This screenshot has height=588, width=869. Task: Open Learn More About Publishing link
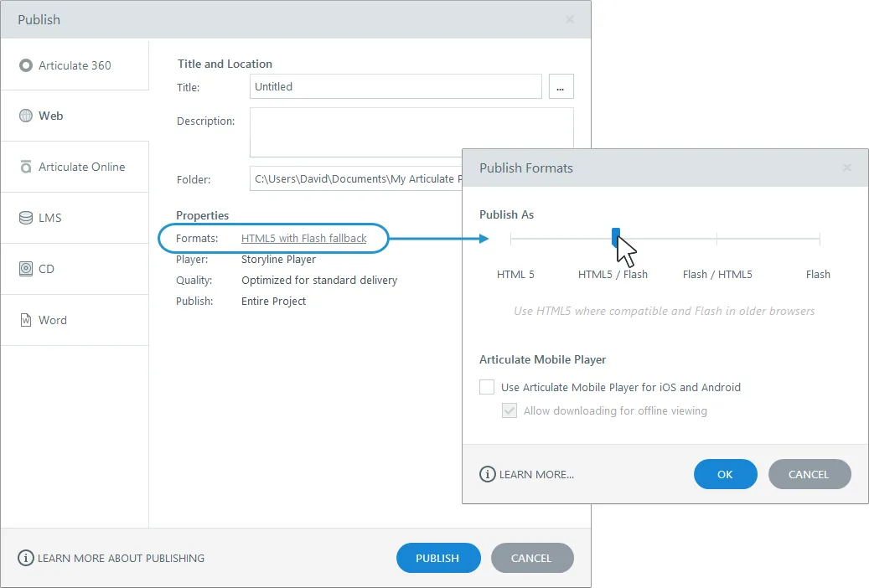[x=121, y=558]
